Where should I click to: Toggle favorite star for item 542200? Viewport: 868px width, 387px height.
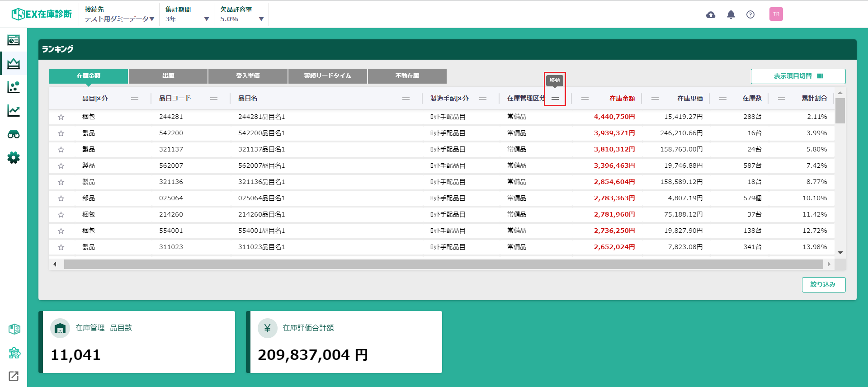click(61, 133)
